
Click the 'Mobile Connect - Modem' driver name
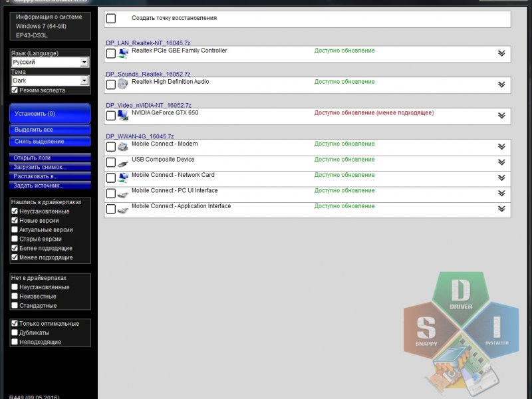pos(164,144)
